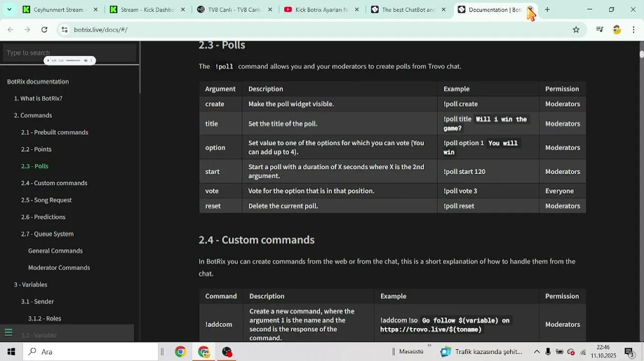Open the first Chrome icon on taskbar
644x361 pixels.
coord(180,352)
